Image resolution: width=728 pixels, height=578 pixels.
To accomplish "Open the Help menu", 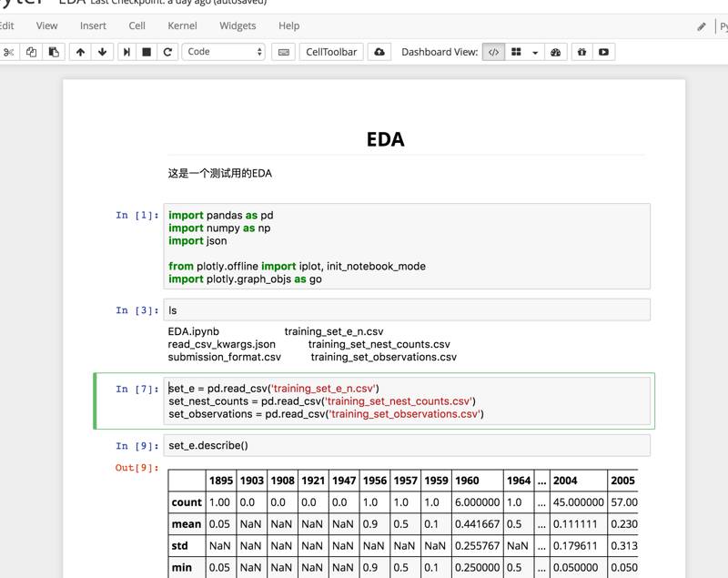I will coord(288,25).
